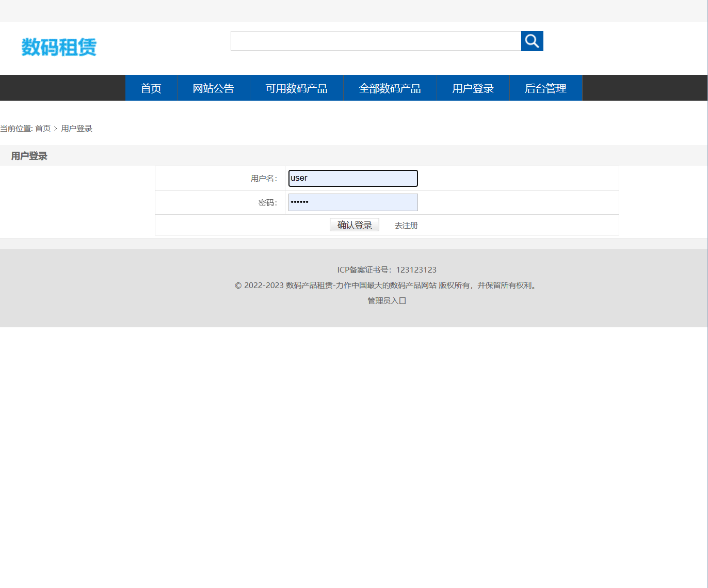Click the 数码租赁 site logo
The width and height of the screenshot is (708, 588).
(x=59, y=47)
